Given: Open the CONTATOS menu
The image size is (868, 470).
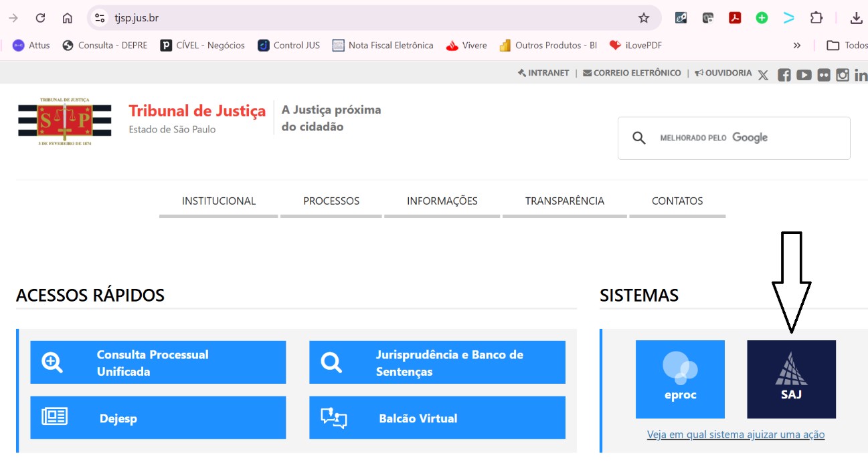Looking at the screenshot, I should click(677, 201).
